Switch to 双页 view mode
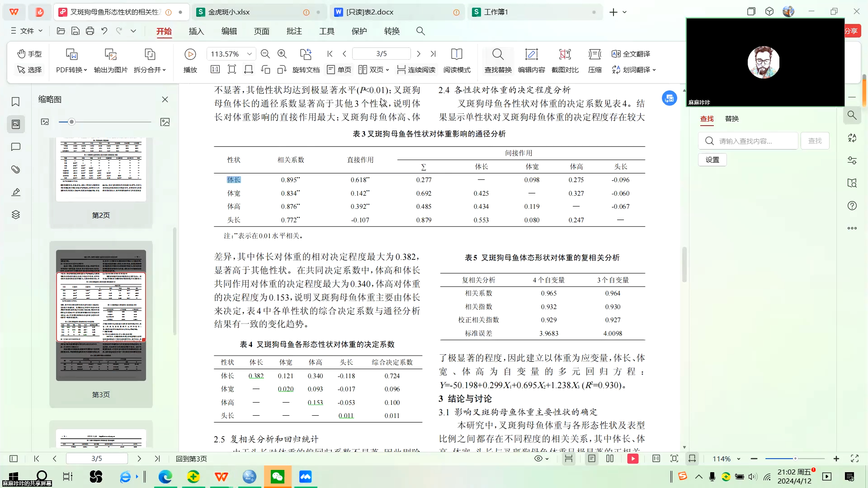 coord(372,70)
